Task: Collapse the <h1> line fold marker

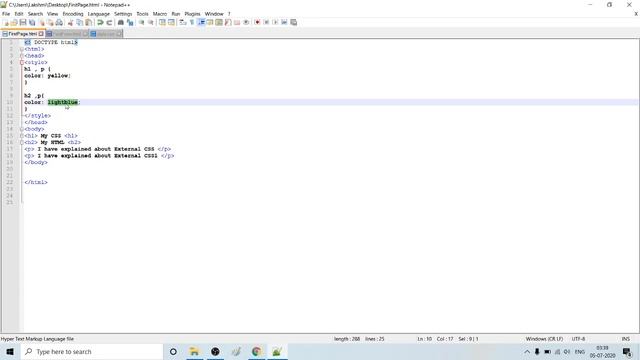Action: pos(22,136)
